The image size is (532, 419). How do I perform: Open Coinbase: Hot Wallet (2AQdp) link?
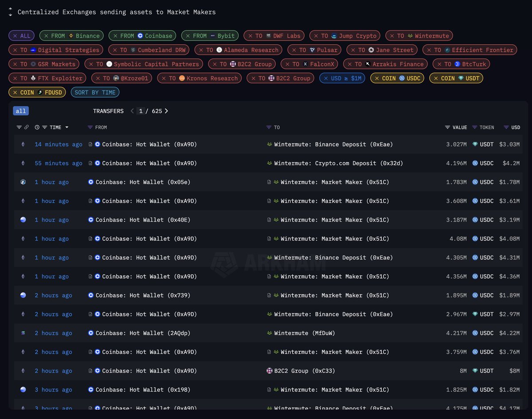tap(143, 333)
